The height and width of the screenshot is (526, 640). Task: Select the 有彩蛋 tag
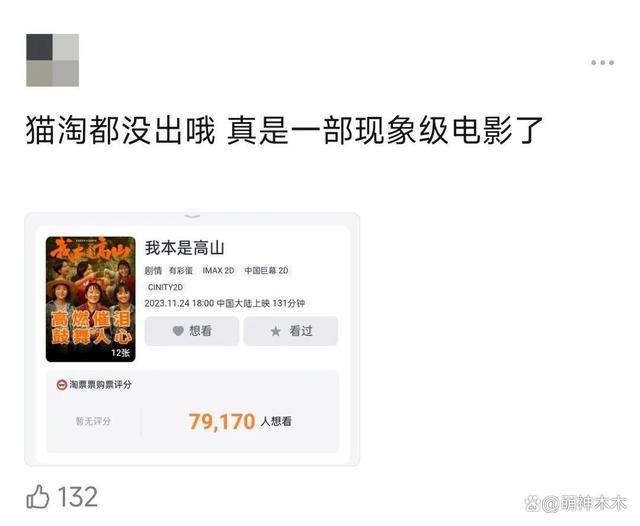180,271
